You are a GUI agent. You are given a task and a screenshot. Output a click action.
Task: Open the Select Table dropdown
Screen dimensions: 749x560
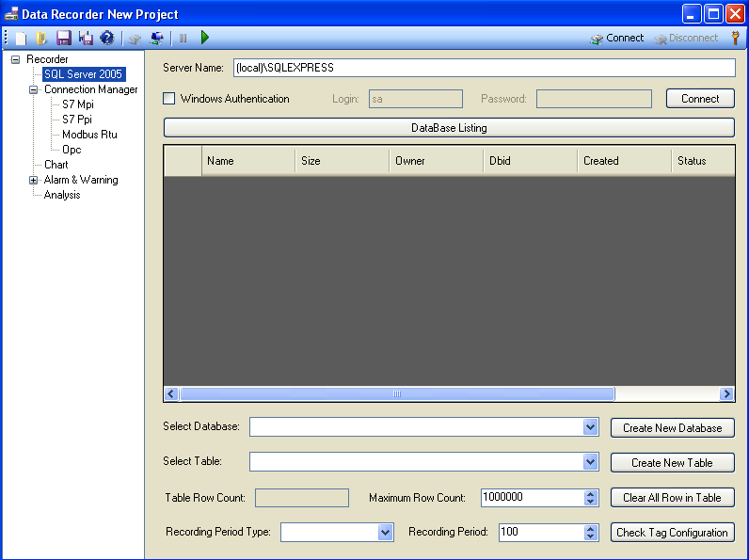pyautogui.click(x=590, y=461)
